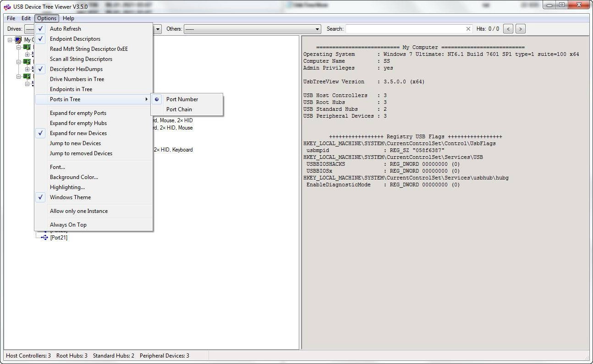Click the Computer Name line
This screenshot has width=593, height=364.
click(346, 61)
